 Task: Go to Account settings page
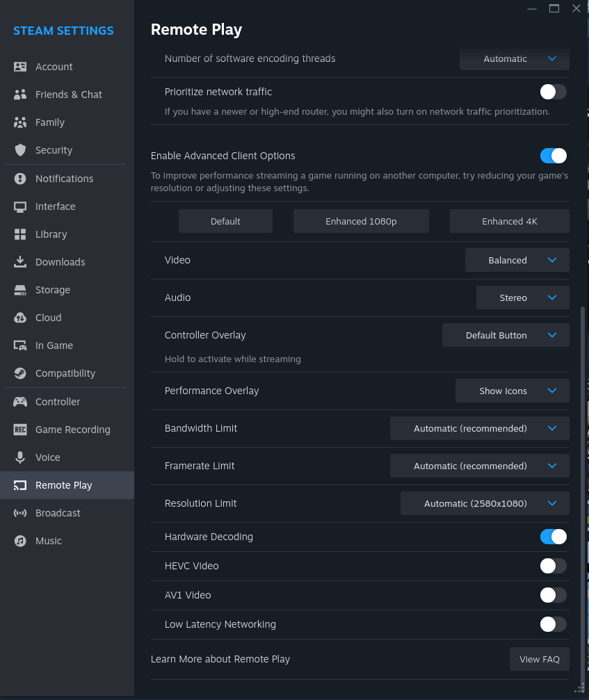click(67, 67)
